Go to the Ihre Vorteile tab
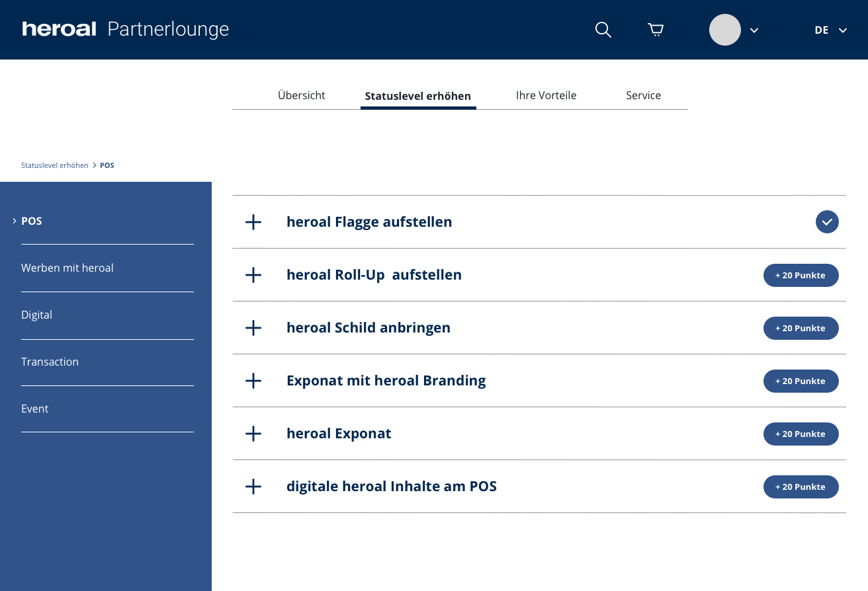 pos(546,95)
